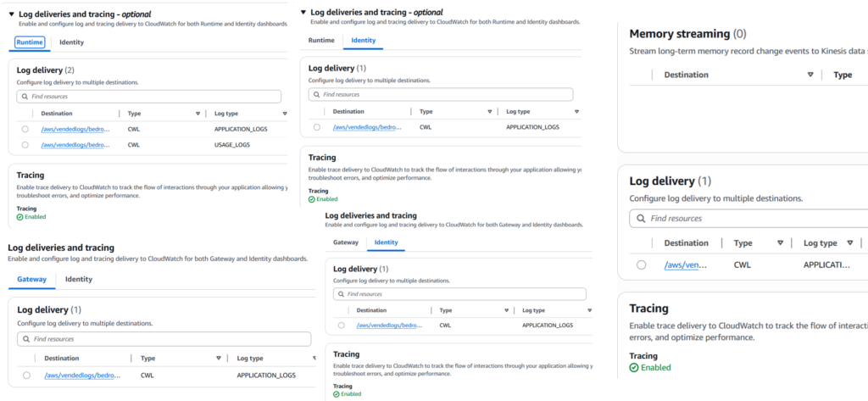Click Tracing Enabled check icon in the Memory panel
Image resolution: width=868 pixels, height=401 pixels.
(634, 368)
